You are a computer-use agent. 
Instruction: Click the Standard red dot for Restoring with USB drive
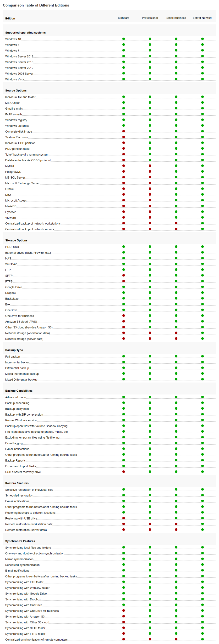point(124,518)
